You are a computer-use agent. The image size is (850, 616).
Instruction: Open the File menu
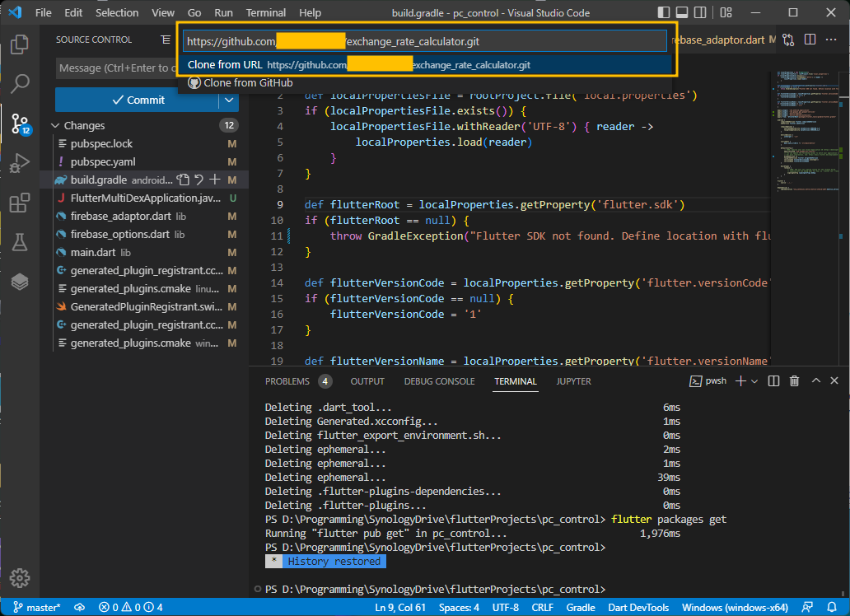click(x=44, y=12)
